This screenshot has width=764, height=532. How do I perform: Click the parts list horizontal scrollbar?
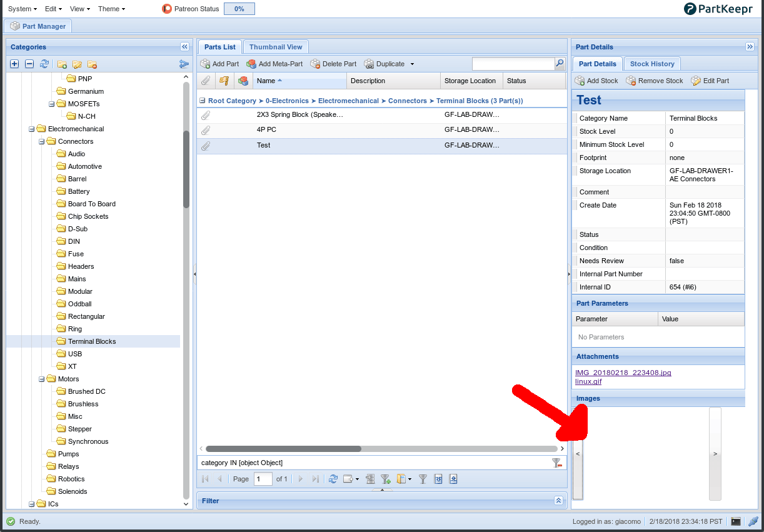(283, 448)
